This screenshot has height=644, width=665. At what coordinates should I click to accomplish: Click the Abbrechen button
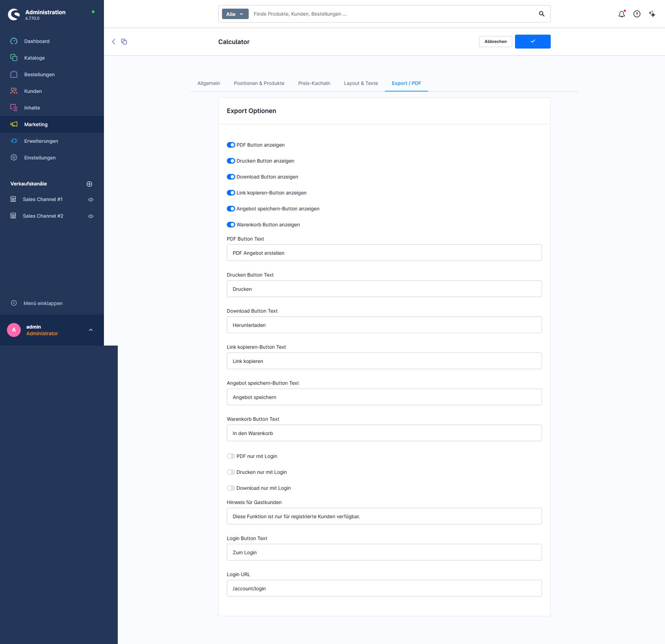[495, 41]
